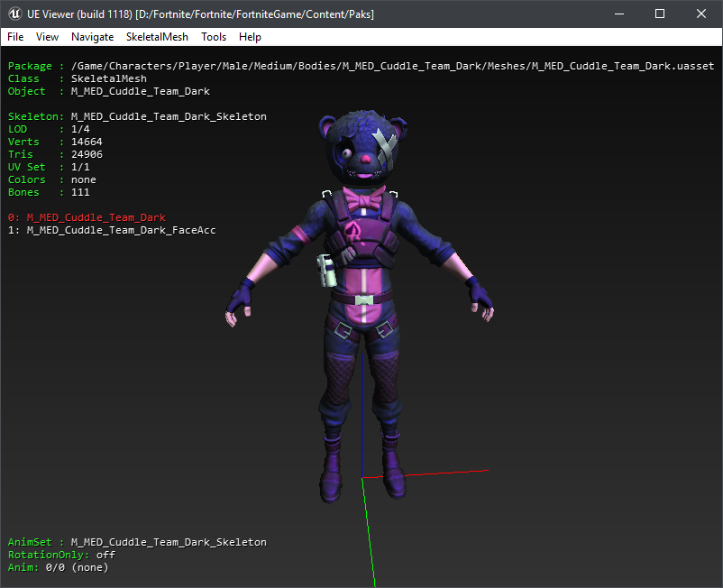Click the Object value M_MED_Cuddle_Team_Dark
The width and height of the screenshot is (723, 588).
(x=140, y=91)
